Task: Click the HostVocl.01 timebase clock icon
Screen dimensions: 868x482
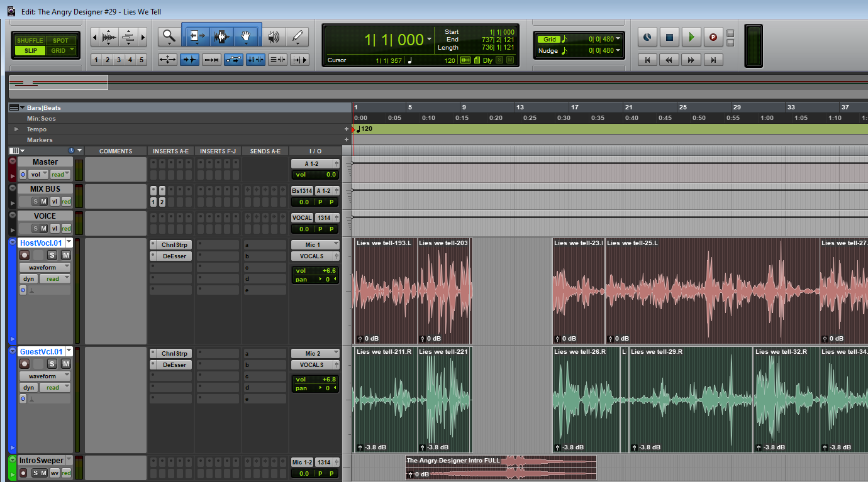Action: (x=23, y=290)
